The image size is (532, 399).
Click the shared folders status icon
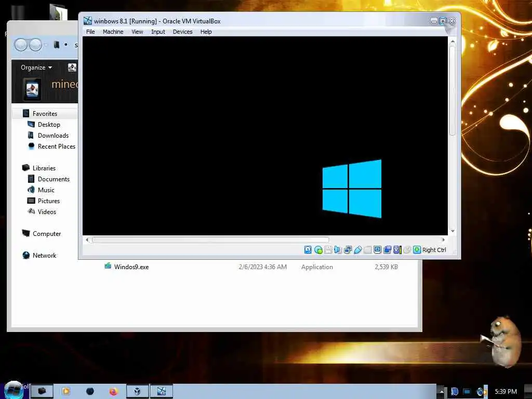coord(367,250)
